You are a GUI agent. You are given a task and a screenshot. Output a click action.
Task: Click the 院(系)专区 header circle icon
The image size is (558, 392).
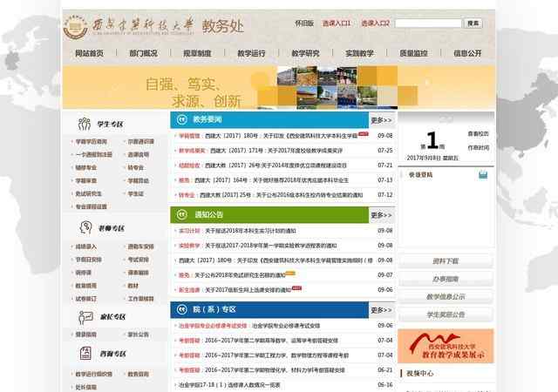182,309
